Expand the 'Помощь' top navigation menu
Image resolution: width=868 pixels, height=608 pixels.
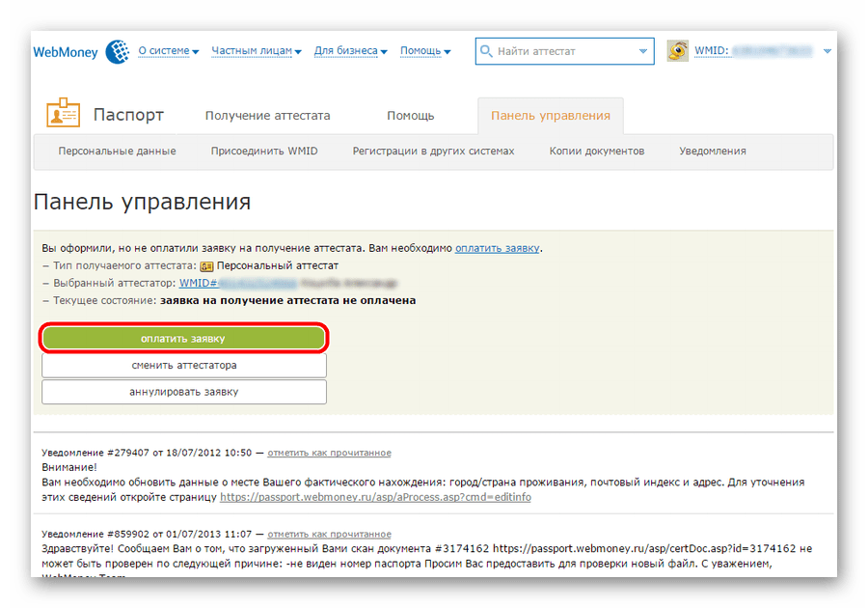pos(425,51)
